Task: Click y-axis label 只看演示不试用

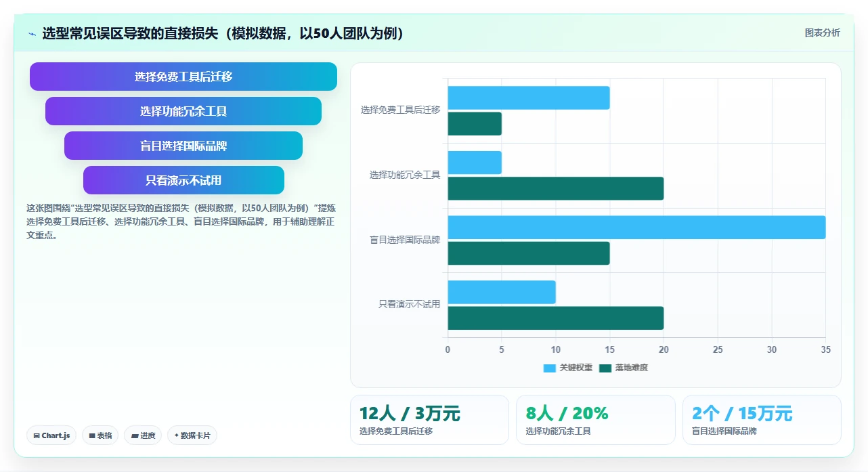Action: coord(409,305)
